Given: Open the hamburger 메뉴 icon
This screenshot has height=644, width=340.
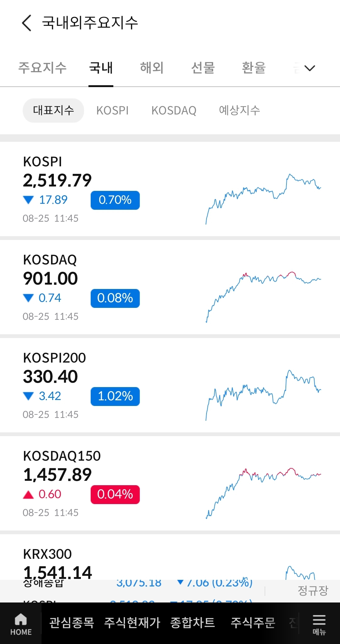Looking at the screenshot, I should 319,624.
